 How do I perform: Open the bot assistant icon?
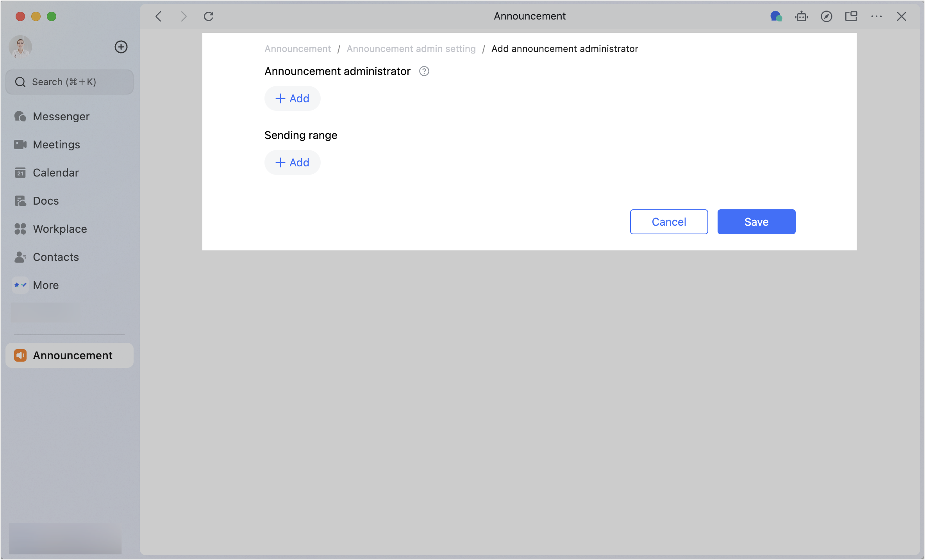802,16
